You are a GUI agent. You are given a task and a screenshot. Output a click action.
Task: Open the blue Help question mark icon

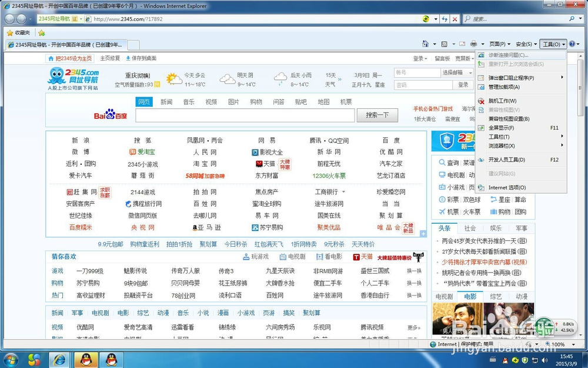(572, 44)
